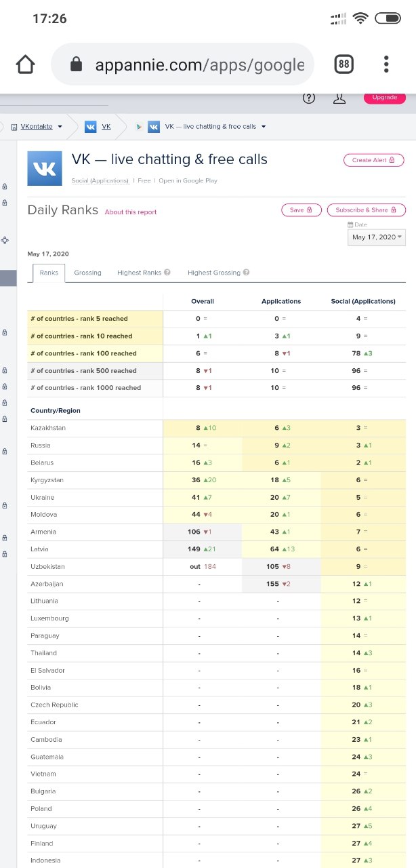Select the Latvia row label
This screenshot has height=868, width=416.
40,549
